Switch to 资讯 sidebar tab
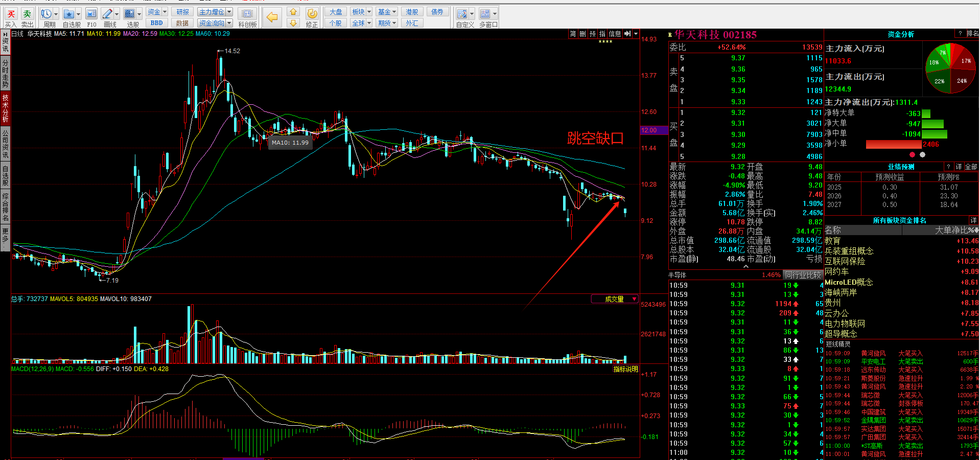980x460 pixels. click(5, 42)
